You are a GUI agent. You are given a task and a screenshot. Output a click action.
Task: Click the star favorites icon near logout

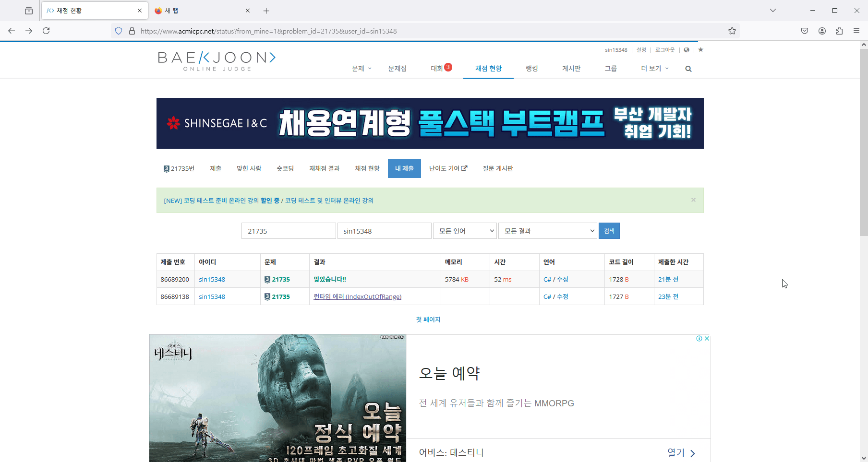(x=700, y=50)
